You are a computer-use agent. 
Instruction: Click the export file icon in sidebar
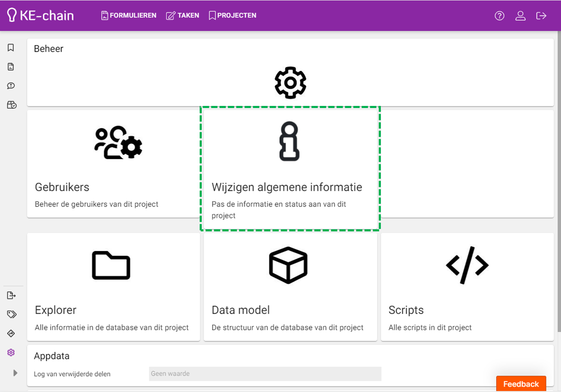click(x=11, y=295)
